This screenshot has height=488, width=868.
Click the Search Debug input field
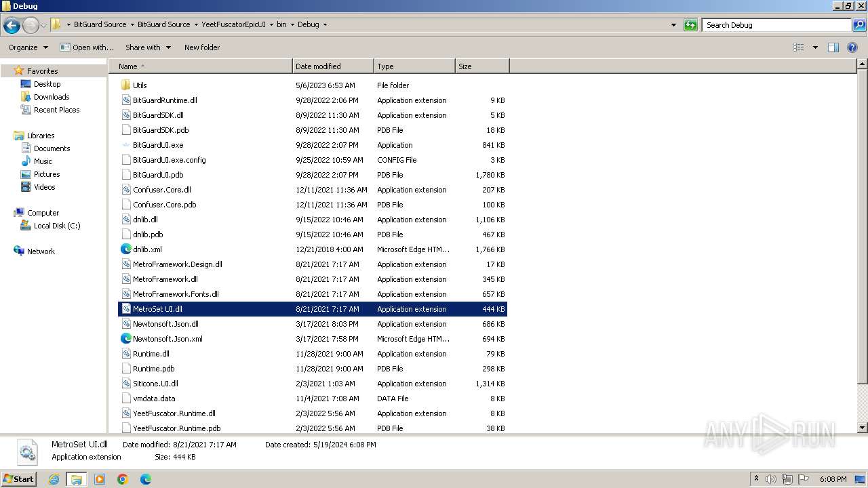click(x=776, y=25)
